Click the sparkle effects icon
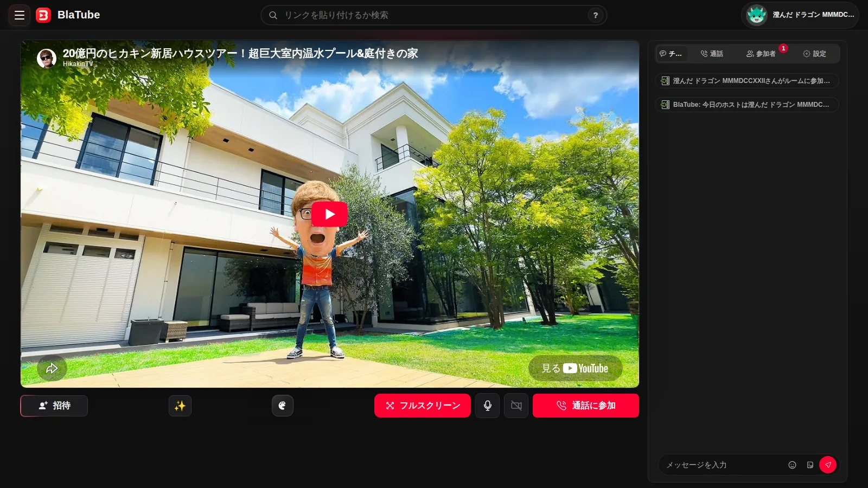The height and width of the screenshot is (488, 868). click(180, 406)
